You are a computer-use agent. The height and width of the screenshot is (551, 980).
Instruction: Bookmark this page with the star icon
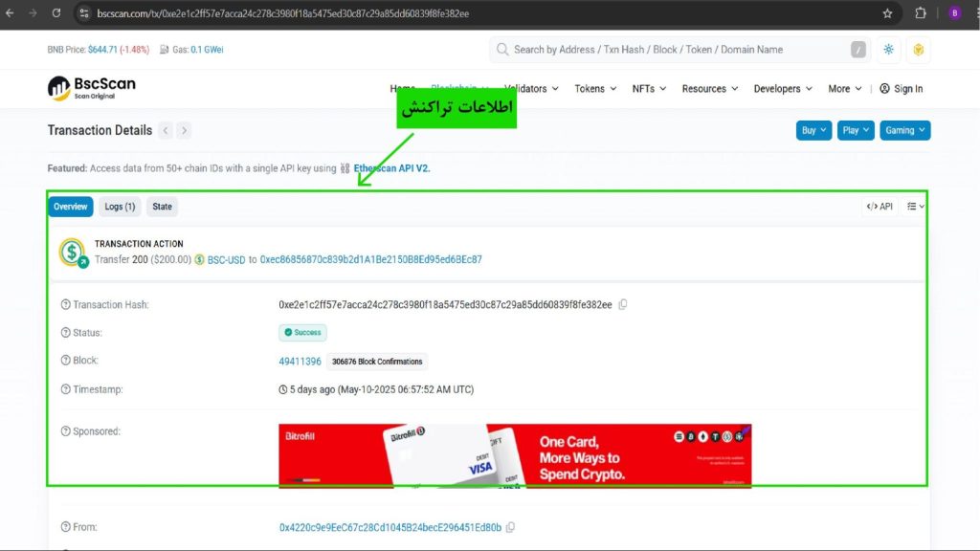[887, 13]
